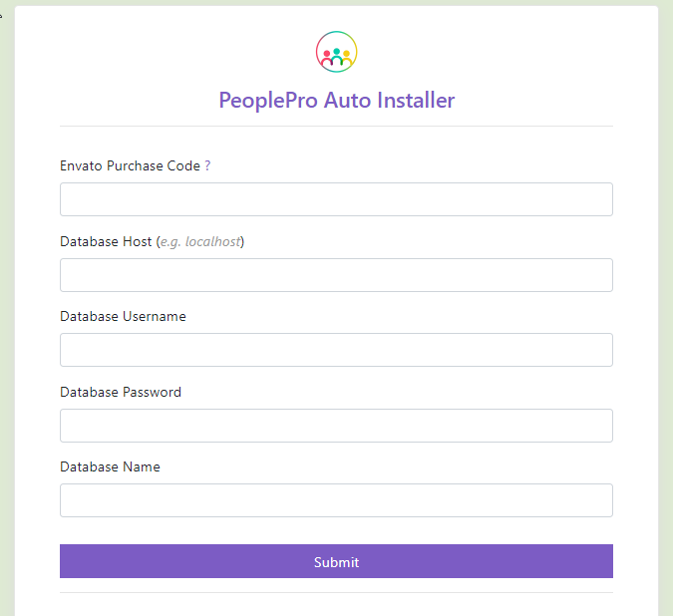This screenshot has width=673, height=616.
Task: Click the divider line below the heading
Action: coord(336,127)
